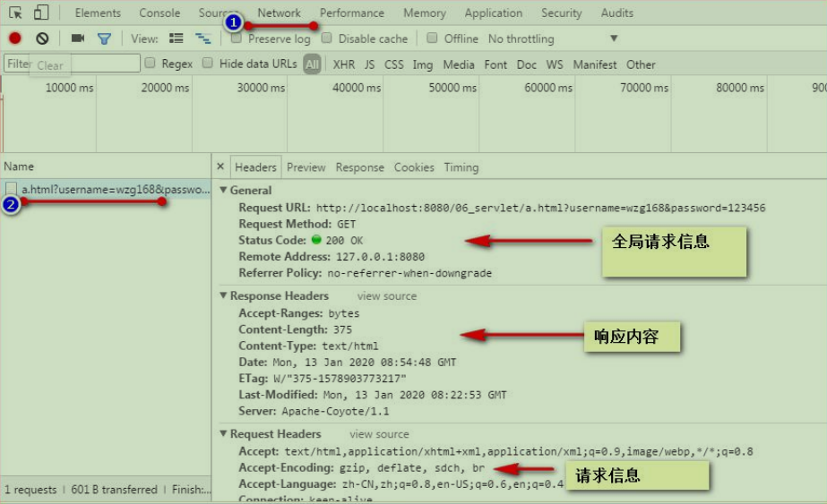Click the Accept-Encoding header line
Screen dimensions: 827x504
pos(362,467)
